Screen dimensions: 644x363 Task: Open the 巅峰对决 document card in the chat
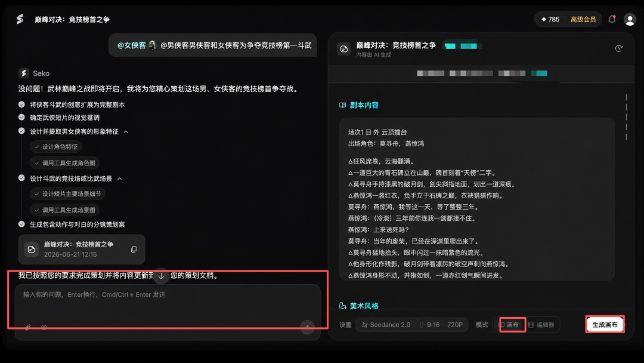[x=82, y=249]
